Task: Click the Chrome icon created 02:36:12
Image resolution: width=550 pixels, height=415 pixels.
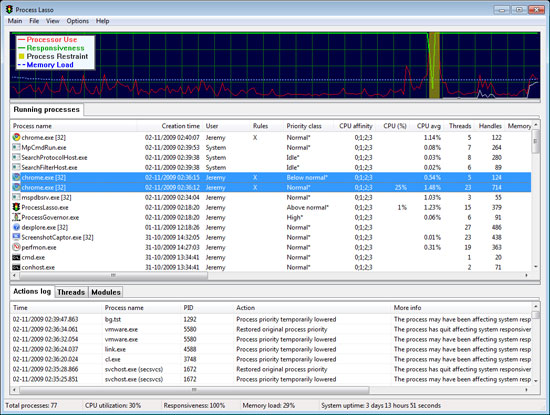Action: [x=16, y=187]
